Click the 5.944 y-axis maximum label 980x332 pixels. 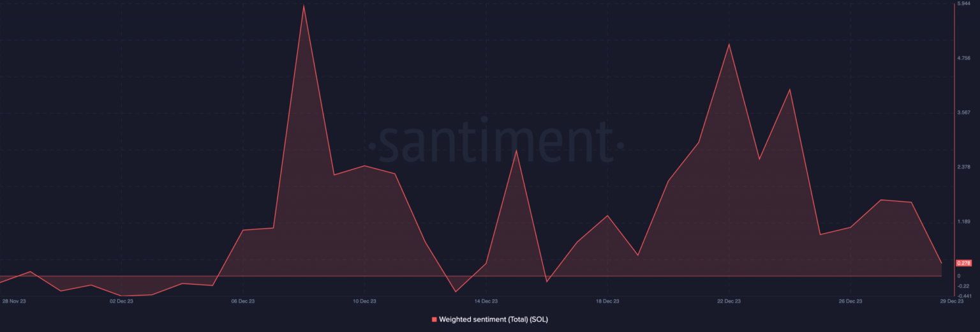(x=963, y=4)
